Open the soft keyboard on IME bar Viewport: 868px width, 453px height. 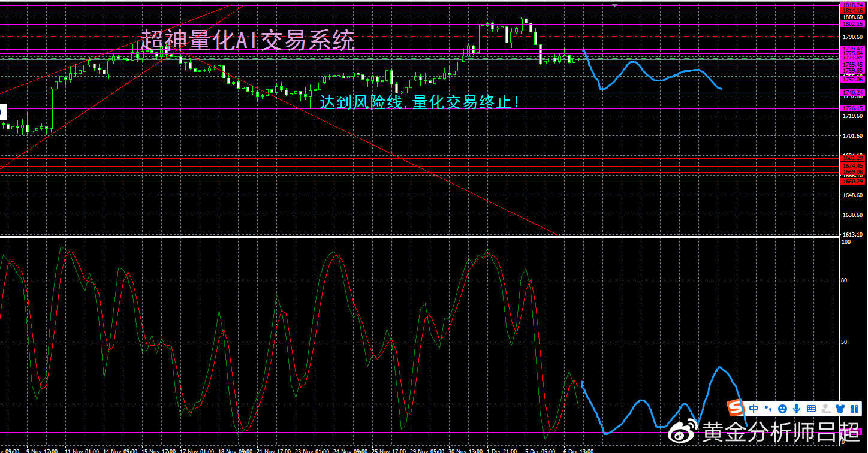(x=811, y=409)
